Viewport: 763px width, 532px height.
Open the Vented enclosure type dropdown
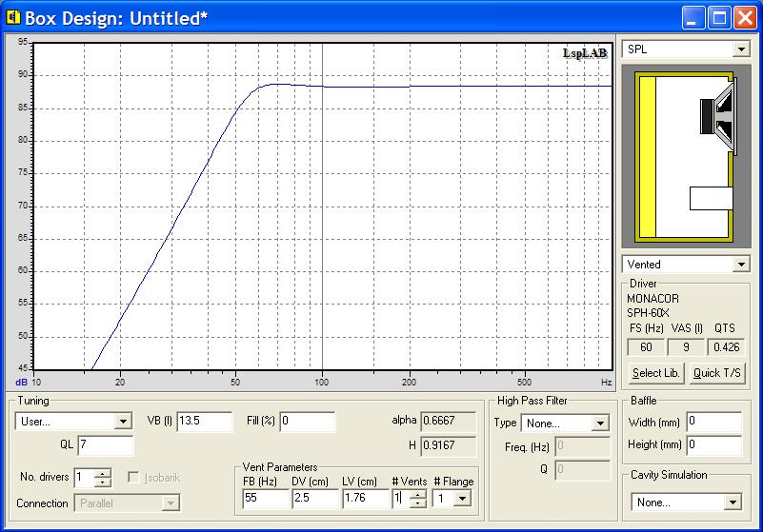[x=741, y=265]
